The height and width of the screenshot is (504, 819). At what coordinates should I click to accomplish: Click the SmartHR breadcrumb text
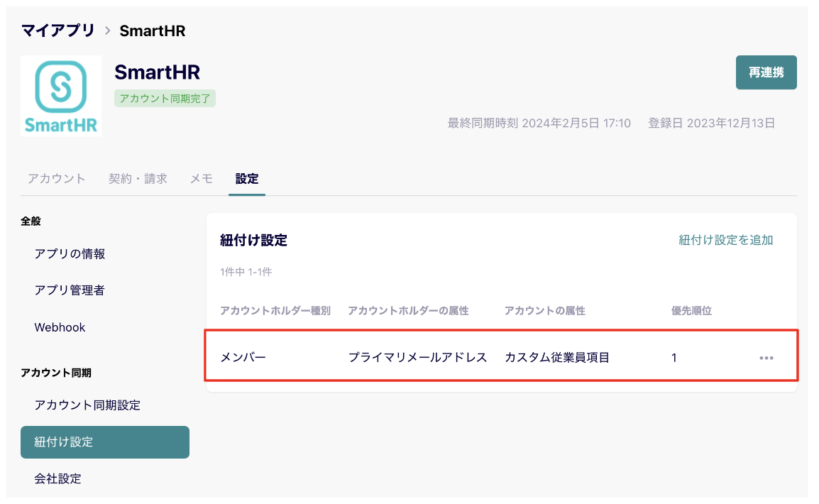click(153, 31)
